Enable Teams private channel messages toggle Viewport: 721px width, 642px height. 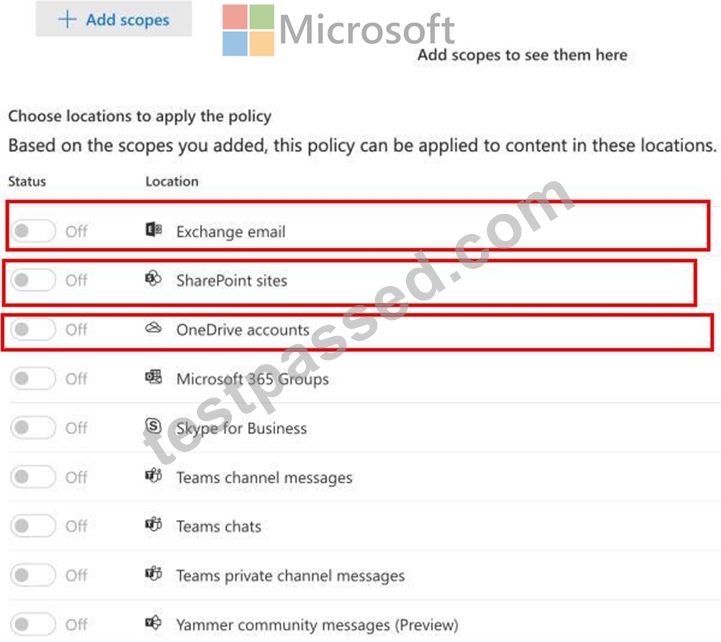[x=33, y=575]
